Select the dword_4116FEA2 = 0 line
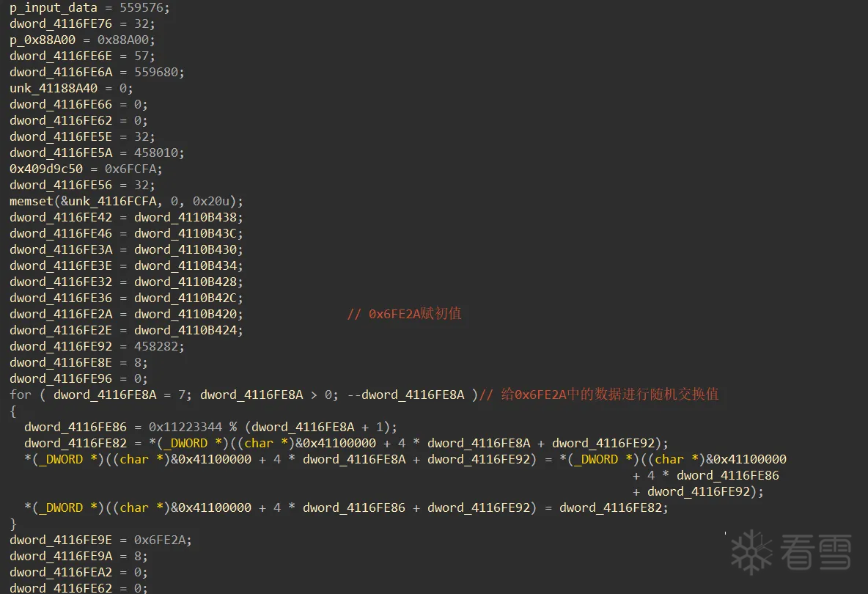Image resolution: width=868 pixels, height=594 pixels. click(x=78, y=572)
